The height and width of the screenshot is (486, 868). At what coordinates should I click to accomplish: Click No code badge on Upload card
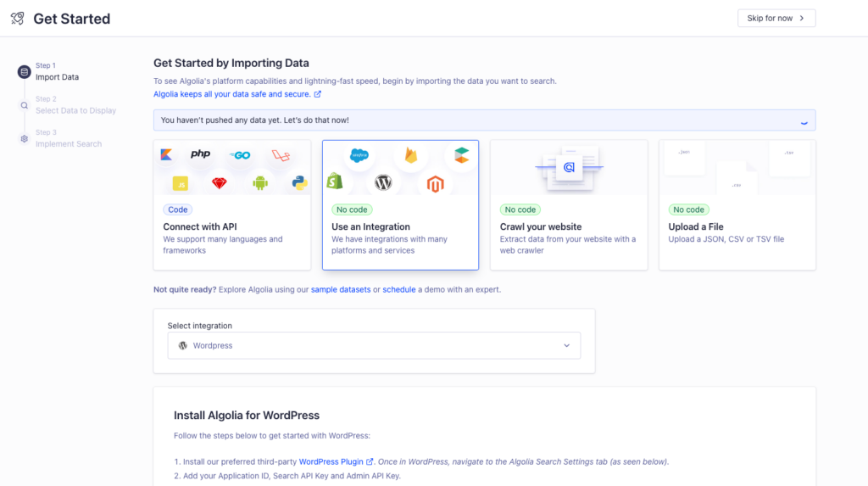(688, 209)
